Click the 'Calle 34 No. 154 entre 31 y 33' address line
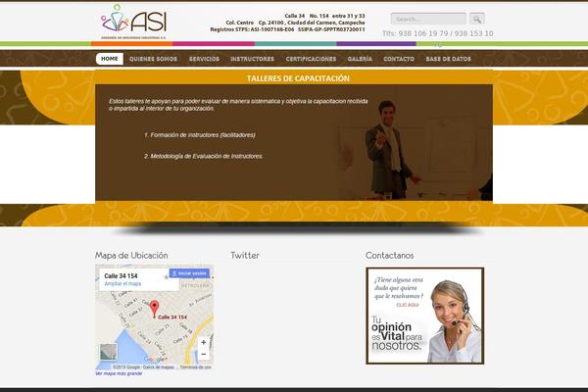The image size is (588, 392). pos(324,16)
